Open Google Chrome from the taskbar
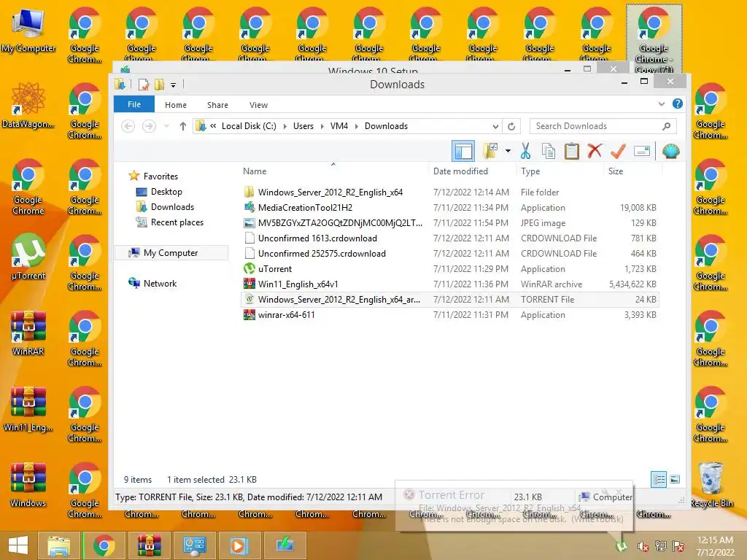 pos(104,545)
